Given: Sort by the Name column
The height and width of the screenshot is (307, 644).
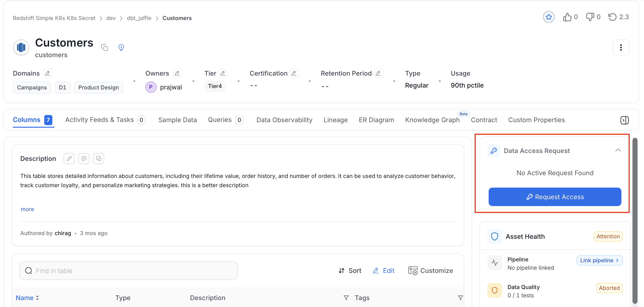Looking at the screenshot, I should coord(27,298).
